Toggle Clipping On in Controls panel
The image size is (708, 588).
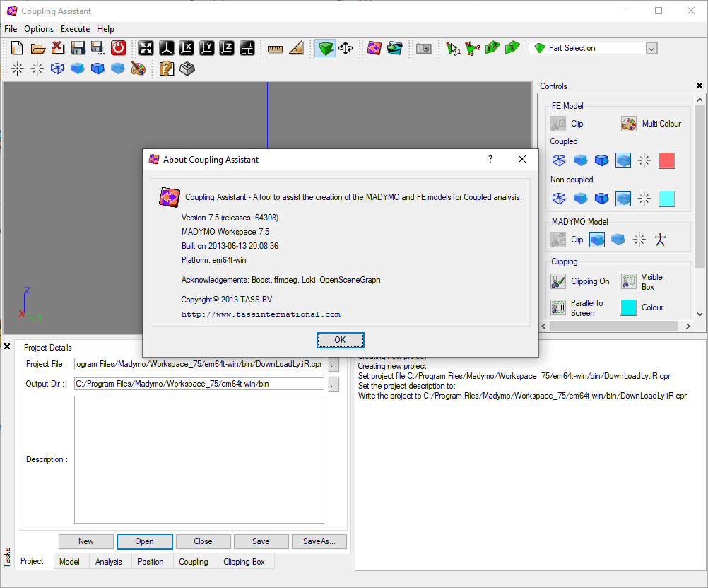pos(558,281)
